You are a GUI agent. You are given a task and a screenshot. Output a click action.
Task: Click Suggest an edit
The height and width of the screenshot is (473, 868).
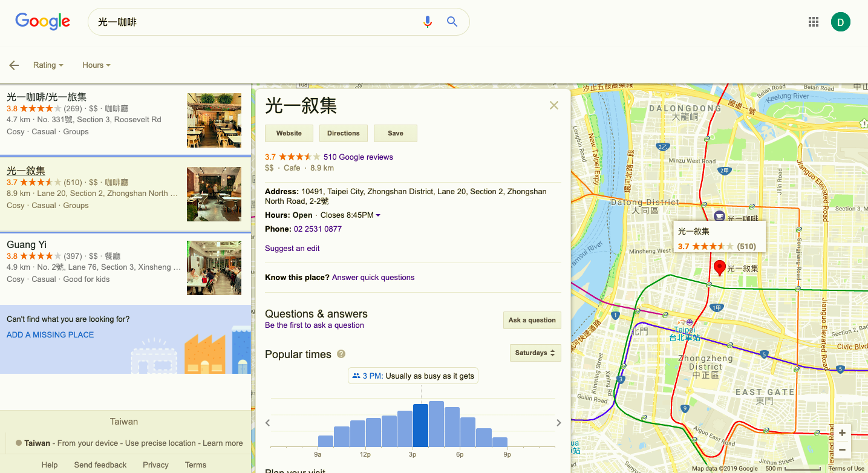(x=292, y=249)
